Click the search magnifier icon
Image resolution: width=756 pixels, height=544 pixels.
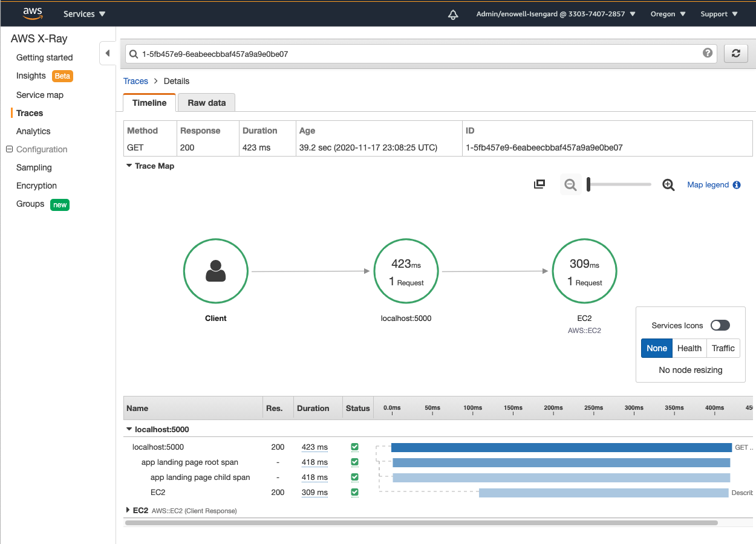(133, 54)
